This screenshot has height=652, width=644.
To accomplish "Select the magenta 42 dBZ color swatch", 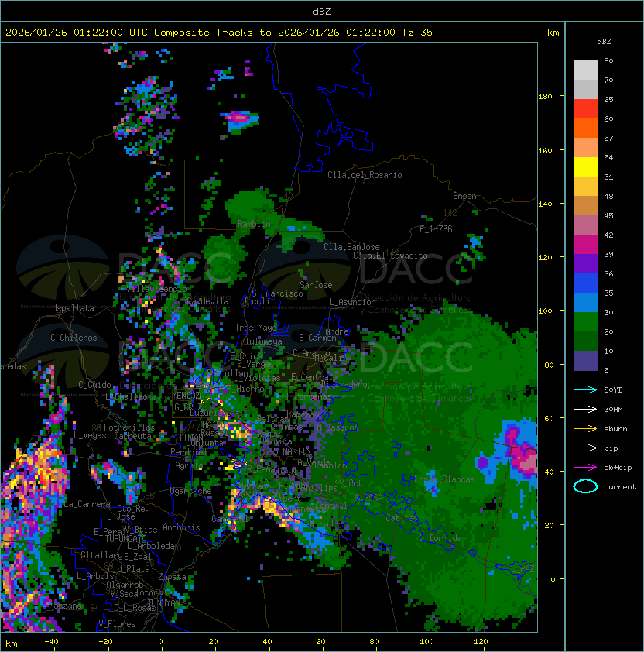I will [x=585, y=244].
